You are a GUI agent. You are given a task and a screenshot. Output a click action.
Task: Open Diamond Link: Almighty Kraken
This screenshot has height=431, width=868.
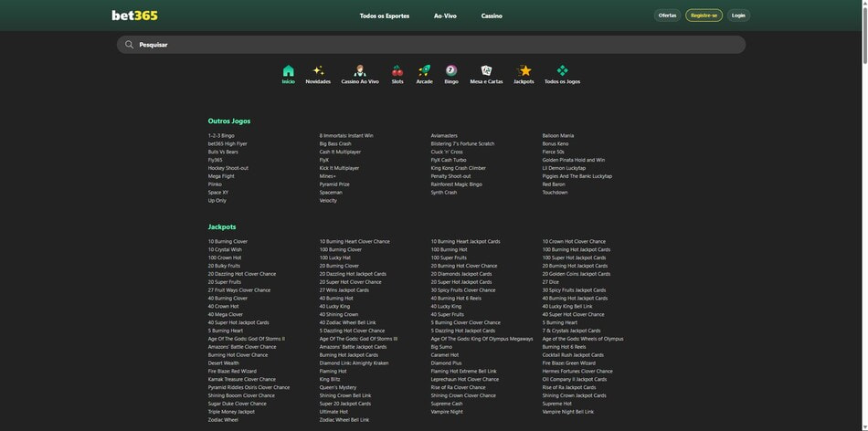pos(355,363)
